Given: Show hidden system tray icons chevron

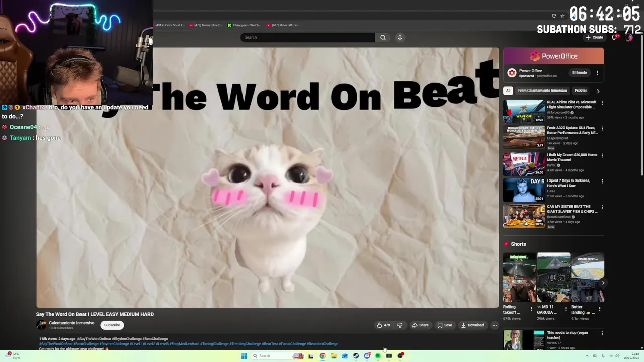Looking at the screenshot, I should point(587,356).
